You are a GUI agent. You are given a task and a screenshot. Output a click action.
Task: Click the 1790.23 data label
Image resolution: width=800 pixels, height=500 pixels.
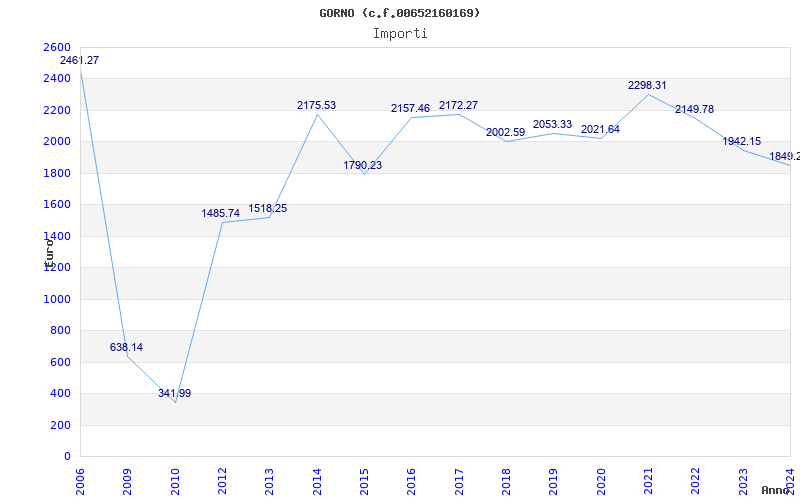tap(363, 166)
